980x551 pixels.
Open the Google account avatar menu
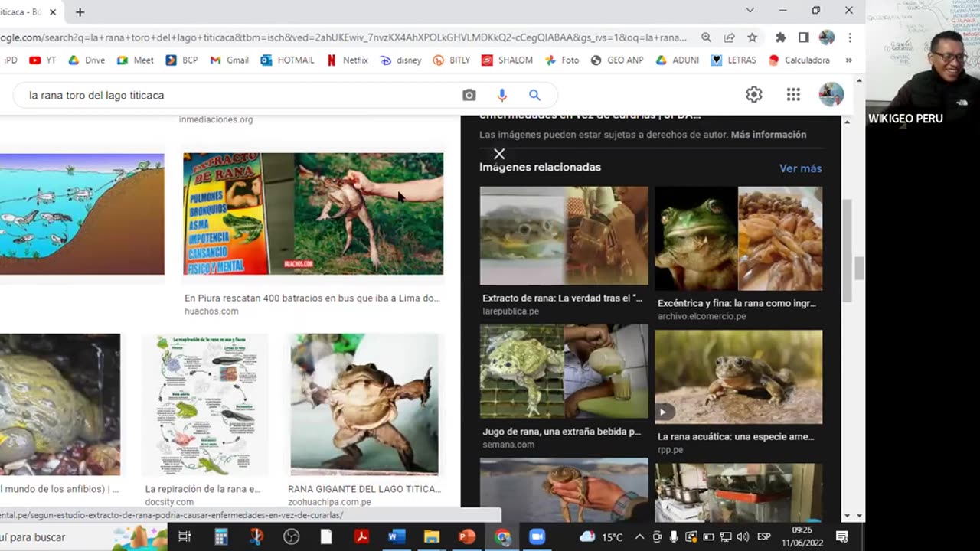[x=831, y=94]
